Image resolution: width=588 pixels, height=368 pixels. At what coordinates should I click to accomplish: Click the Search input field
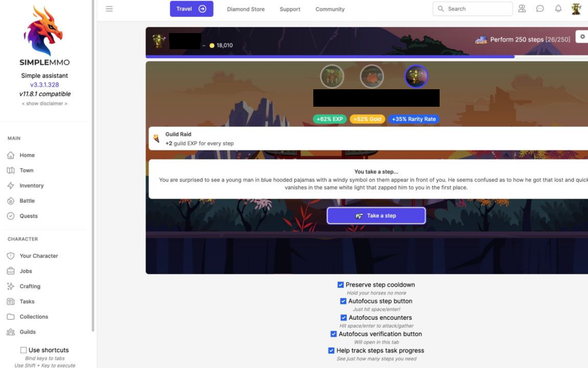point(473,9)
